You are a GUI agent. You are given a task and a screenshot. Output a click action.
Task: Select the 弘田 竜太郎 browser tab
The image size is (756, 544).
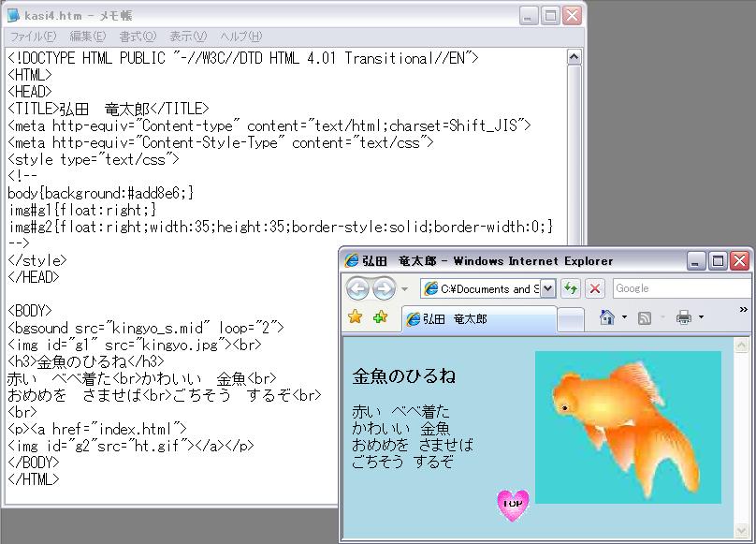coord(479,318)
